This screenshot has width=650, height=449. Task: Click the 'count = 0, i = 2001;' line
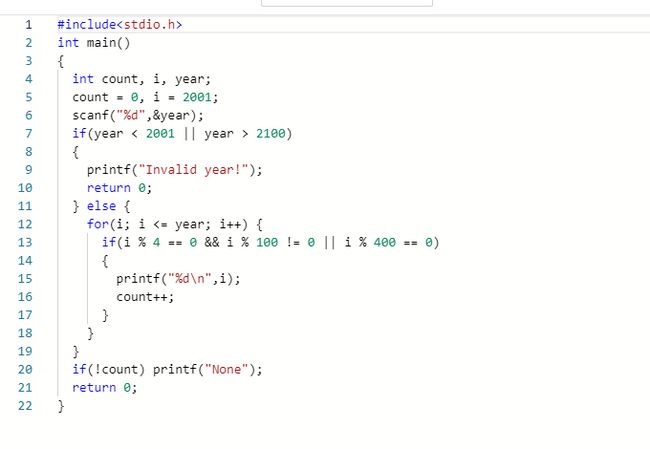145,97
